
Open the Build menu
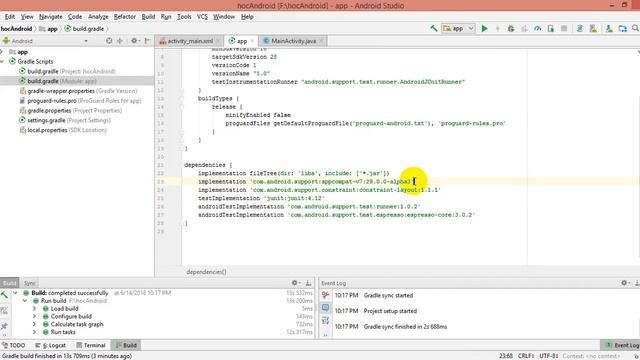click(148, 17)
